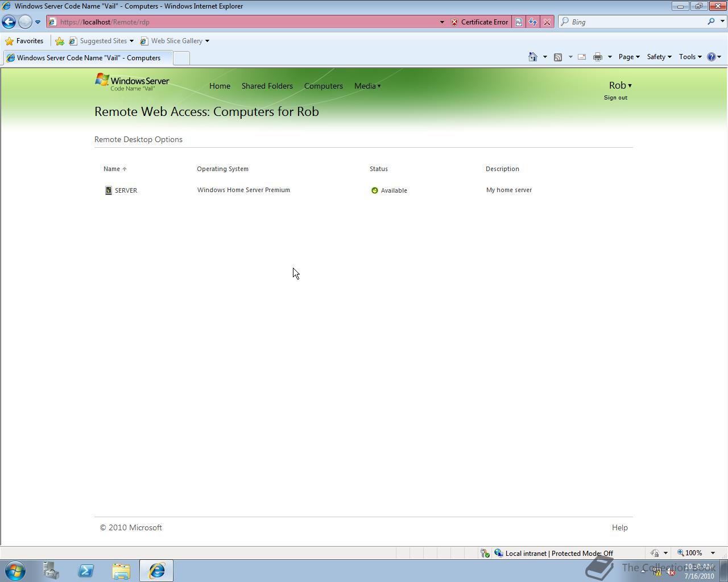Click the green Available status icon
Image resolution: width=728 pixels, height=582 pixels.
pyautogui.click(x=374, y=190)
